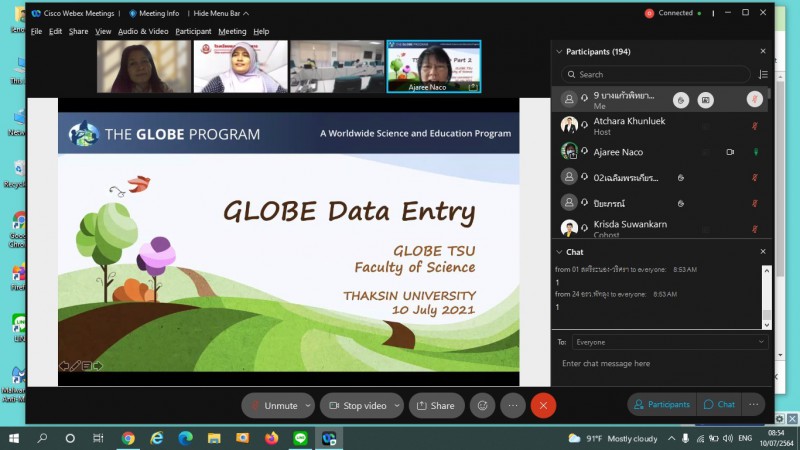The image size is (800, 450).
Task: Click slide previous arrow icon
Action: [64, 365]
